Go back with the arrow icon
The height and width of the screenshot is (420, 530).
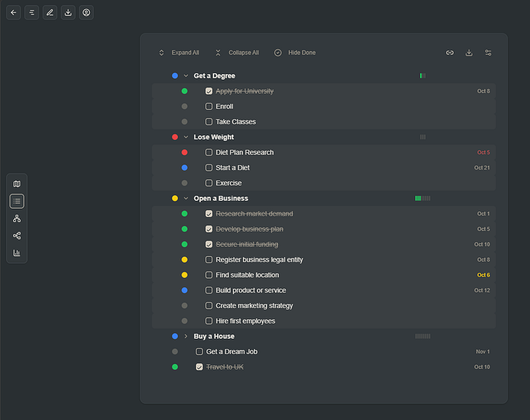pos(13,13)
